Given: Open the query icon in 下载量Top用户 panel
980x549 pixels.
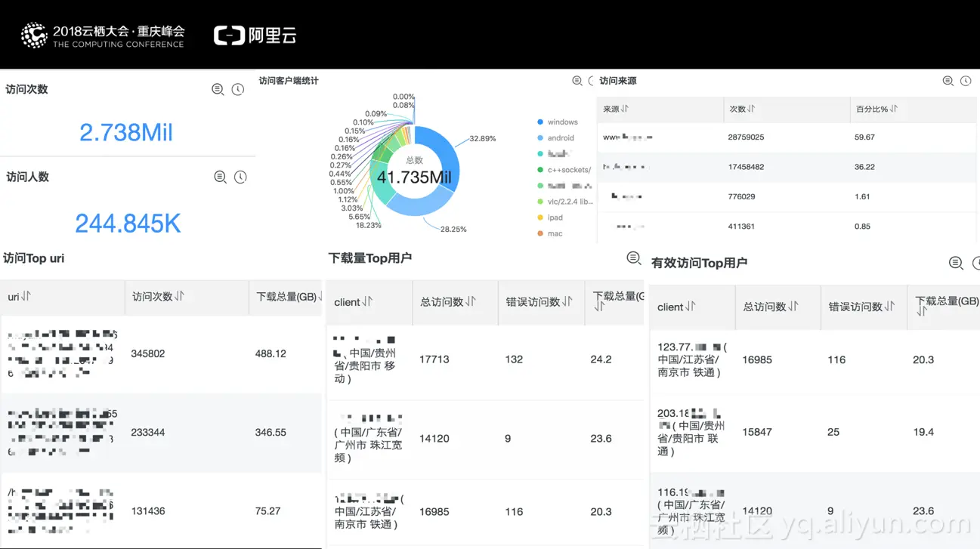Looking at the screenshot, I should click(x=634, y=258).
